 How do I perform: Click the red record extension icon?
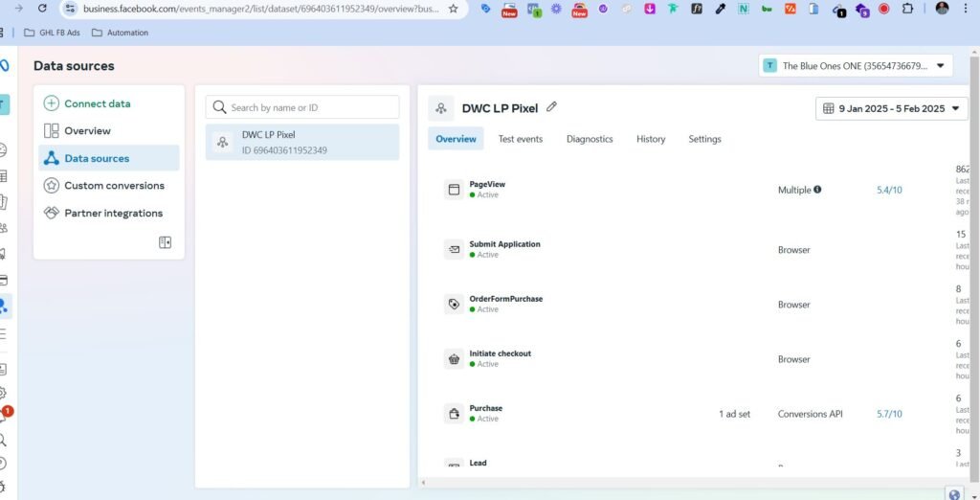point(883,9)
